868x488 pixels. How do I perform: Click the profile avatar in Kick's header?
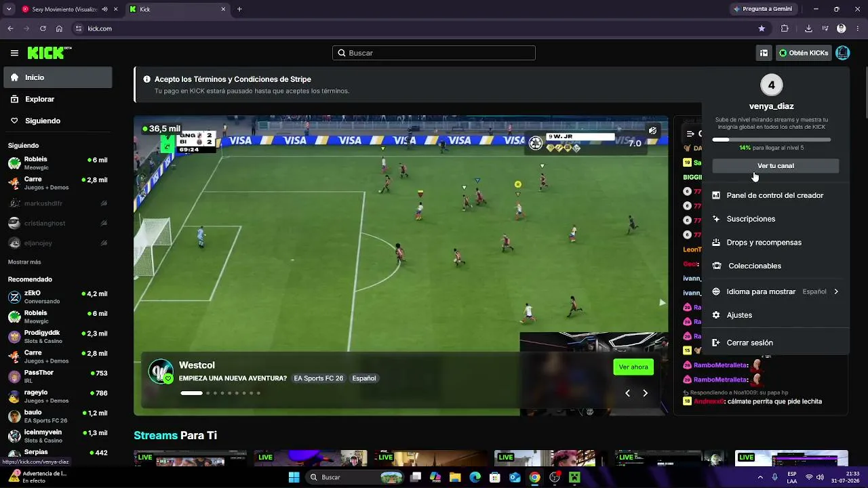click(x=842, y=53)
